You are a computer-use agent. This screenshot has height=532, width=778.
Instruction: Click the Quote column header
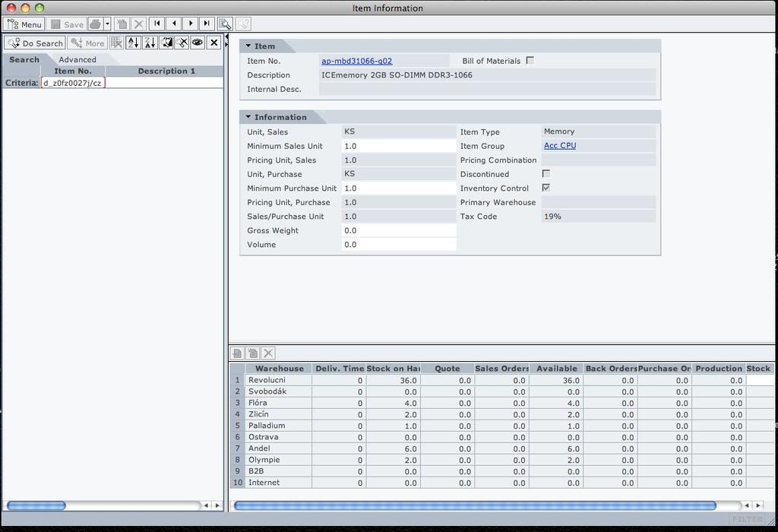[448, 369]
